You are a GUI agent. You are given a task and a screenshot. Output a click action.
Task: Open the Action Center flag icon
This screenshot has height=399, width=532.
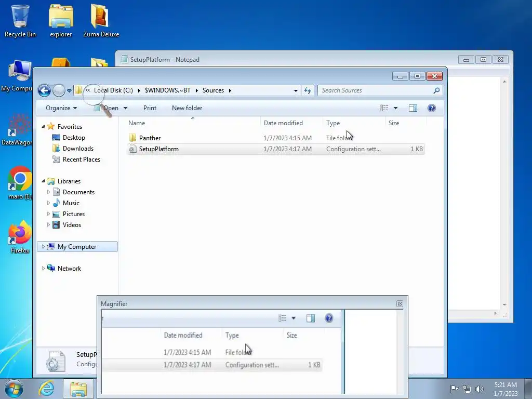tap(454, 389)
